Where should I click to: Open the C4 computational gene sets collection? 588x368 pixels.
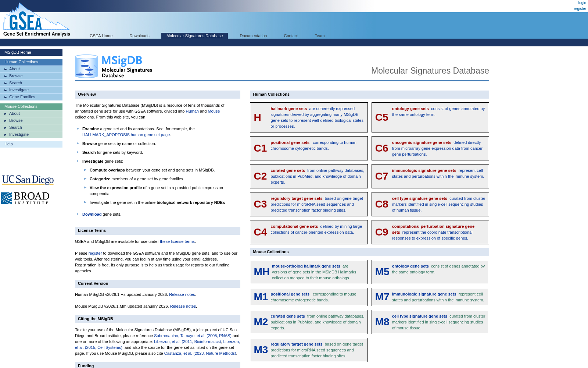click(309, 232)
